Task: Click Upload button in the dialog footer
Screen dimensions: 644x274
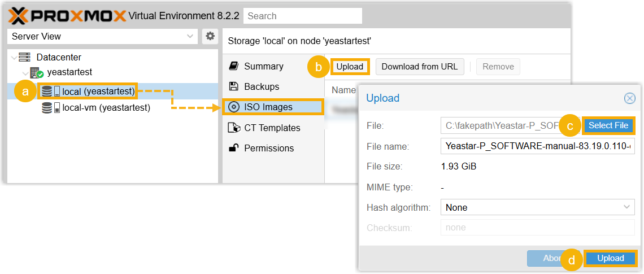Action: coord(610,258)
